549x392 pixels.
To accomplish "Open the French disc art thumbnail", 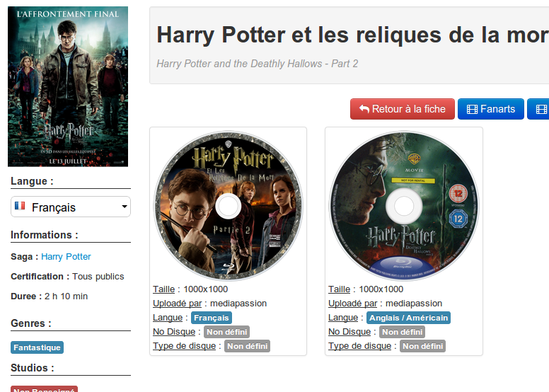I will [228, 206].
